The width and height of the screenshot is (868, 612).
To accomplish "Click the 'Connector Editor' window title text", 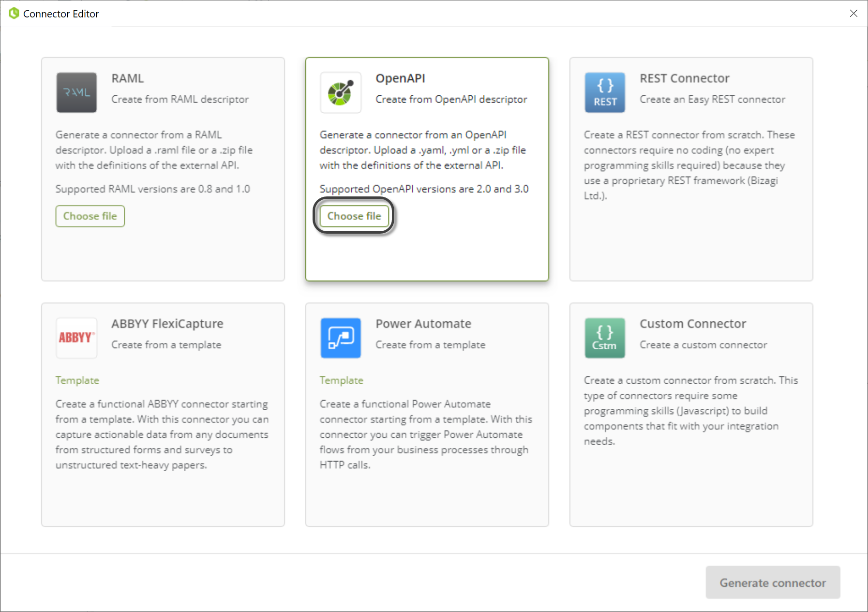I will (61, 14).
